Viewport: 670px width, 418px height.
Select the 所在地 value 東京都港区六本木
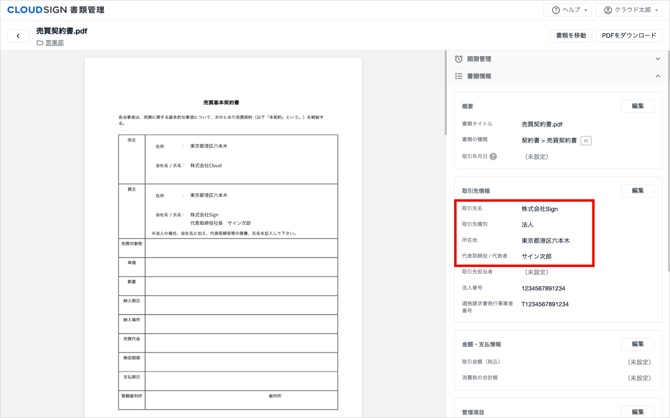tap(546, 241)
